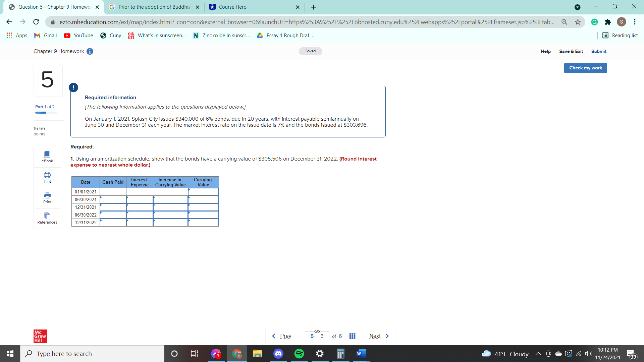Open Chrome's three-dot settings menu

tap(635, 22)
